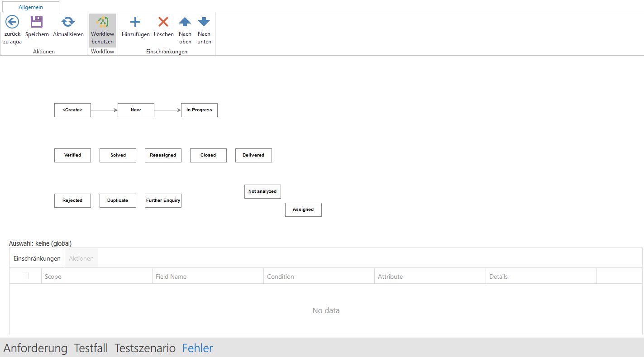The height and width of the screenshot is (357, 644).
Task: Switch to the Einschränkungen tab
Action: coord(37,258)
